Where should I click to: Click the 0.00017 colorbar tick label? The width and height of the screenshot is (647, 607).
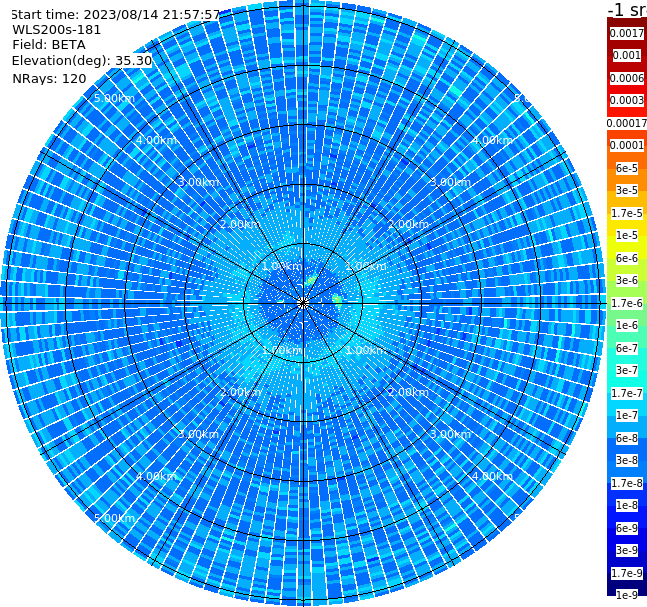[x=627, y=123]
